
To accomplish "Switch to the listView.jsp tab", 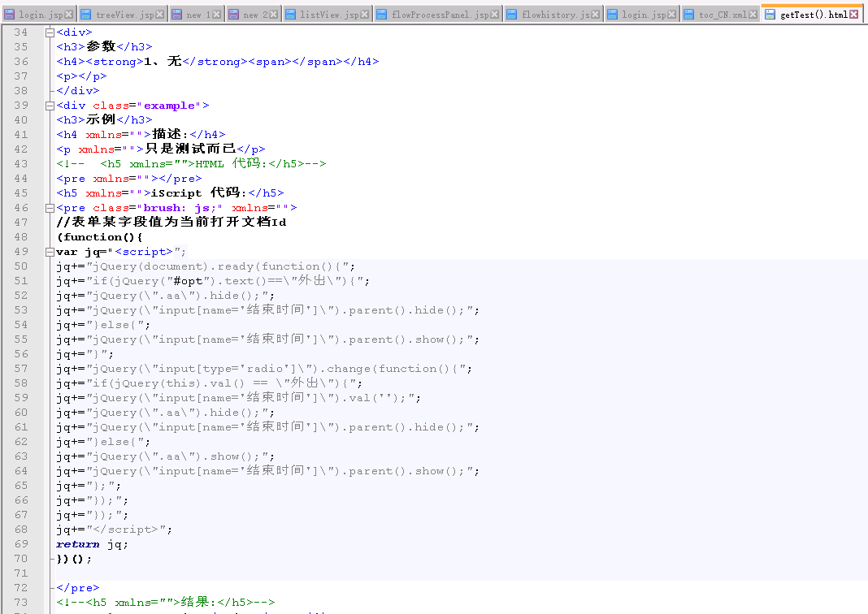I will point(329,15).
